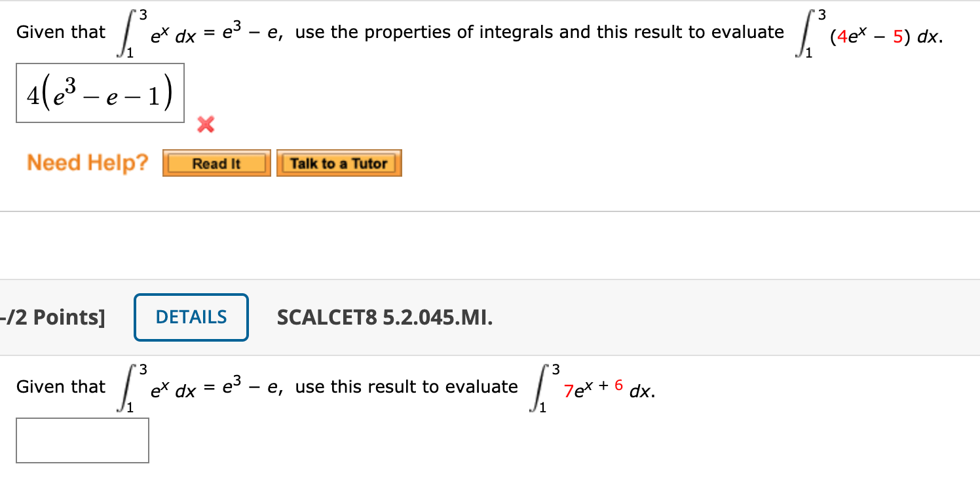Click the red X incorrect answer icon
This screenshot has width=980, height=483.
205,126
